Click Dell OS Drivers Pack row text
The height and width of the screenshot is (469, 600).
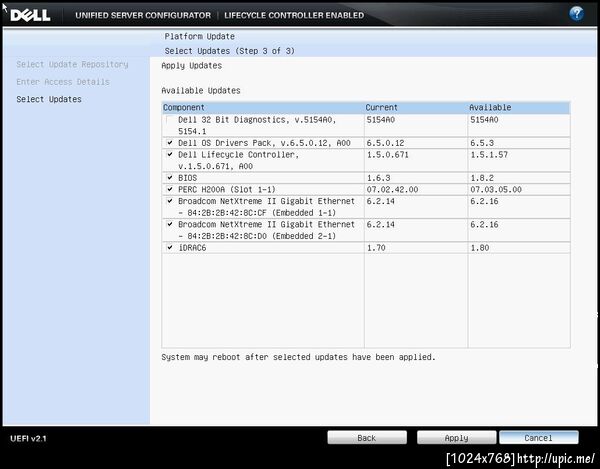pos(264,143)
